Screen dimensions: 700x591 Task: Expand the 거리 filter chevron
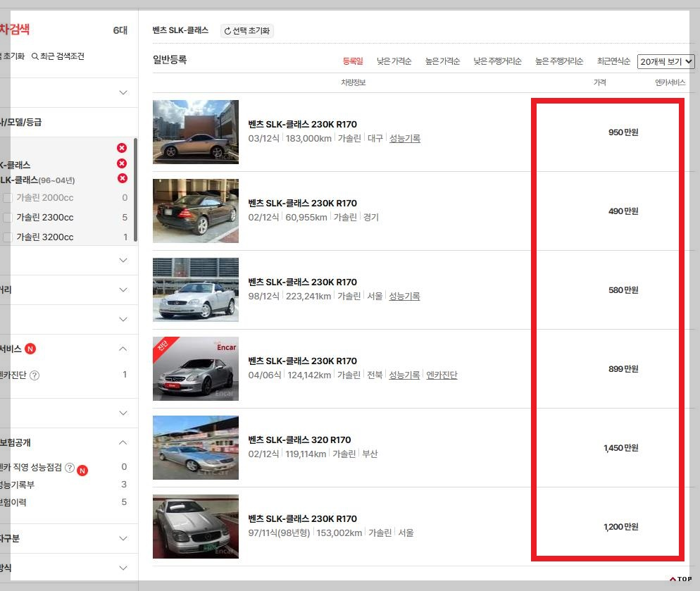[x=123, y=290]
